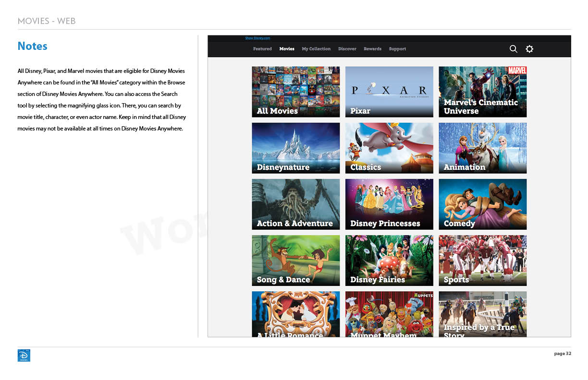Viewport: 588px width, 380px height.
Task: Open the All Movies category
Action: coord(296,92)
